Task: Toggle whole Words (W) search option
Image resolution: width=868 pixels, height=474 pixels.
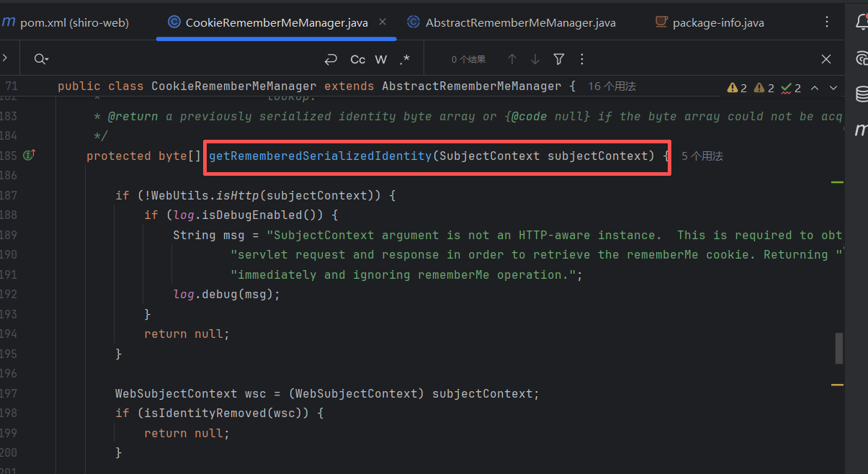Action: [381, 59]
